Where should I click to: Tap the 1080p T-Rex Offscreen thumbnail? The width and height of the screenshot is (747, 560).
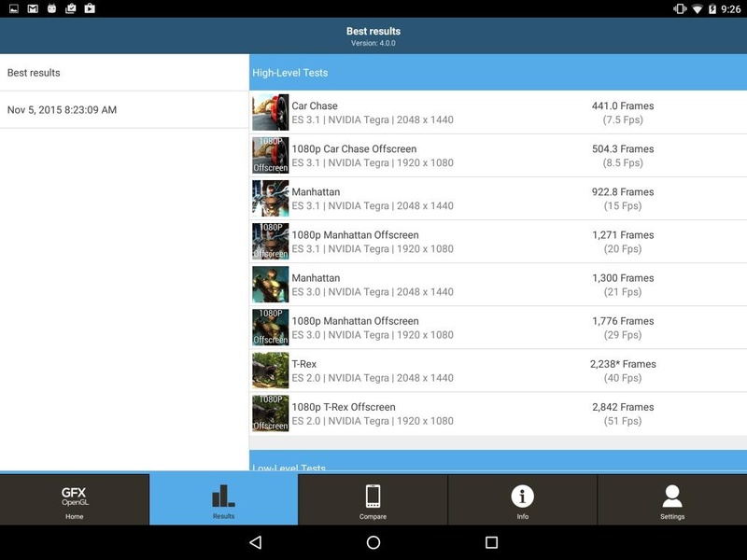[x=270, y=413]
